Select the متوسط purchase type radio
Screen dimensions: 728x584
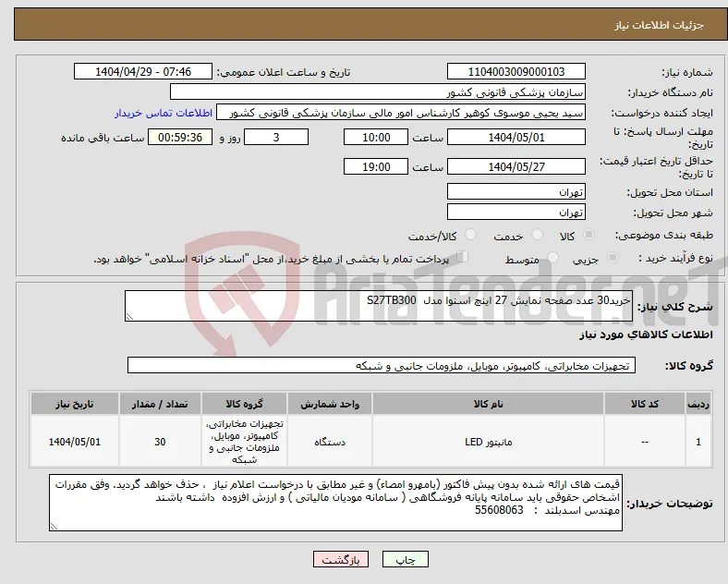click(x=552, y=258)
